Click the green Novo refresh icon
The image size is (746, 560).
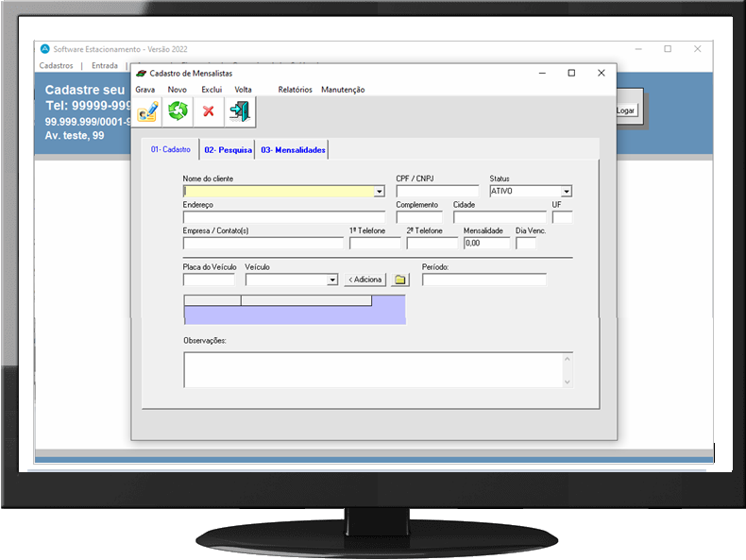(178, 111)
